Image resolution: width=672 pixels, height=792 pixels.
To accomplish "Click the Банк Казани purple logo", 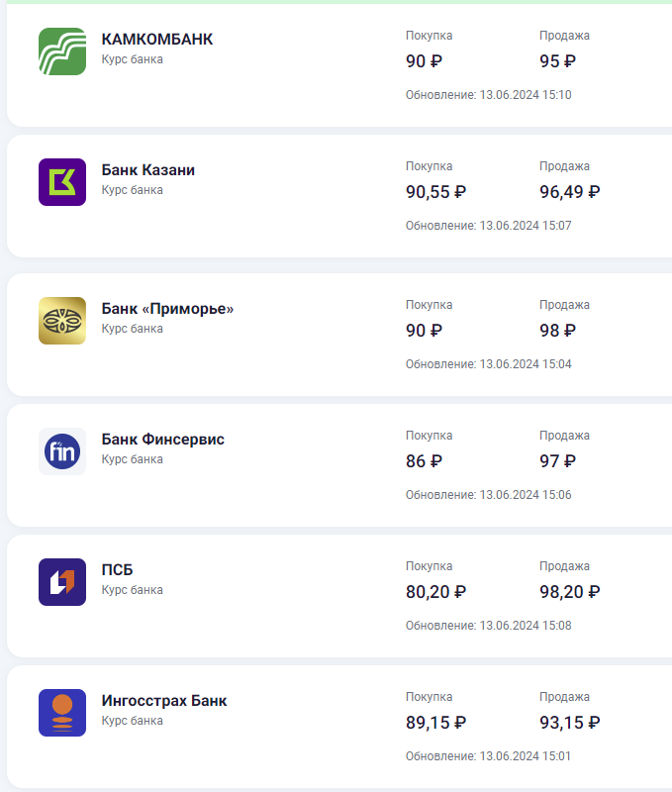I will click(62, 182).
